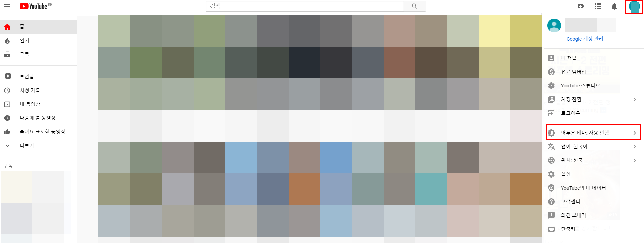Click the dark theme icon
Image resolution: width=644 pixels, height=243 pixels.
[551, 133]
